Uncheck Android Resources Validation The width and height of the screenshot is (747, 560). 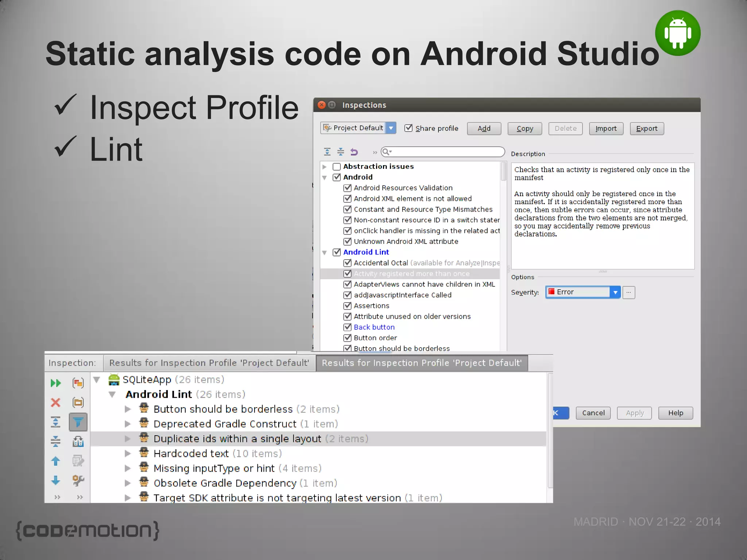coord(348,188)
